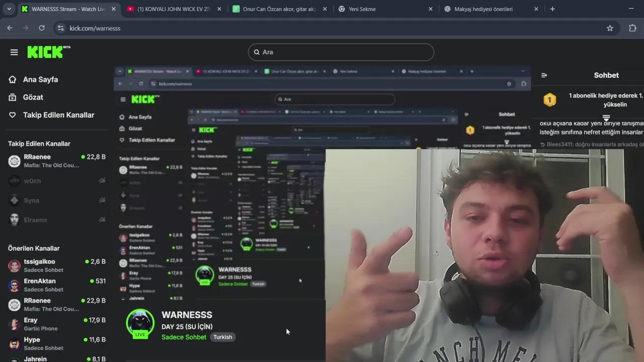Switch to Yeni Sekme tab
Screen dimensions: 644x362
point(384,9)
